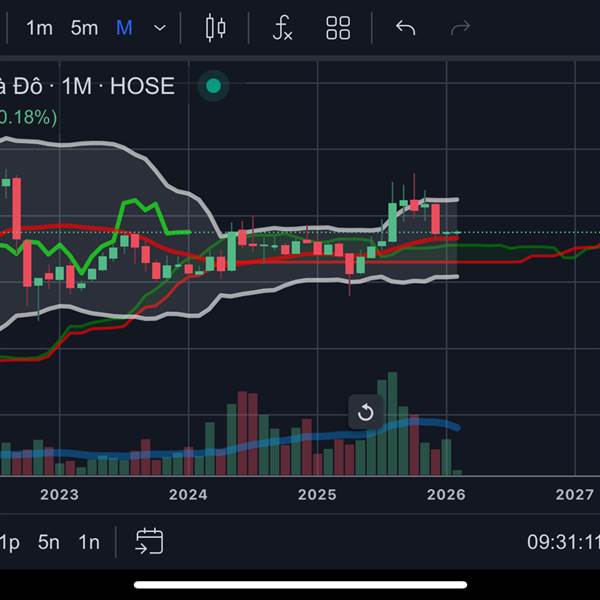Expand the timeframe dropdown chevron
This screenshot has width=600, height=600.
160,28
